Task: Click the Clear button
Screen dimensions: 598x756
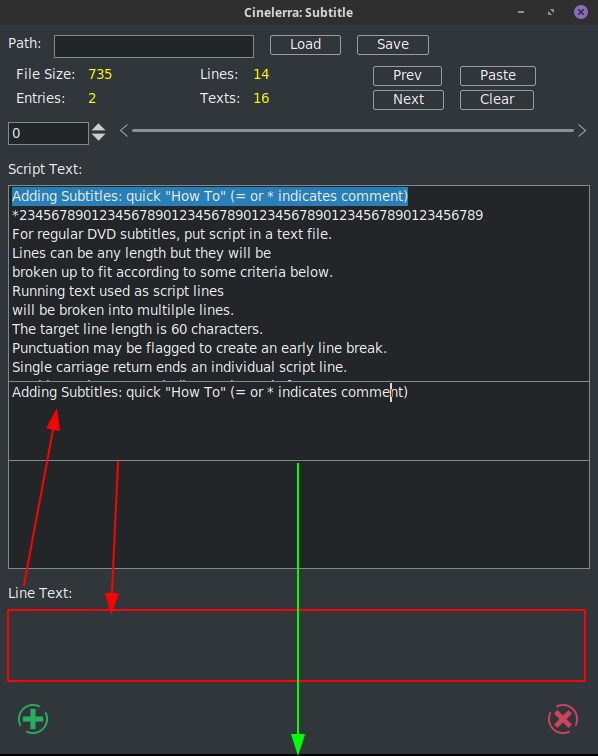Action: click(x=497, y=100)
